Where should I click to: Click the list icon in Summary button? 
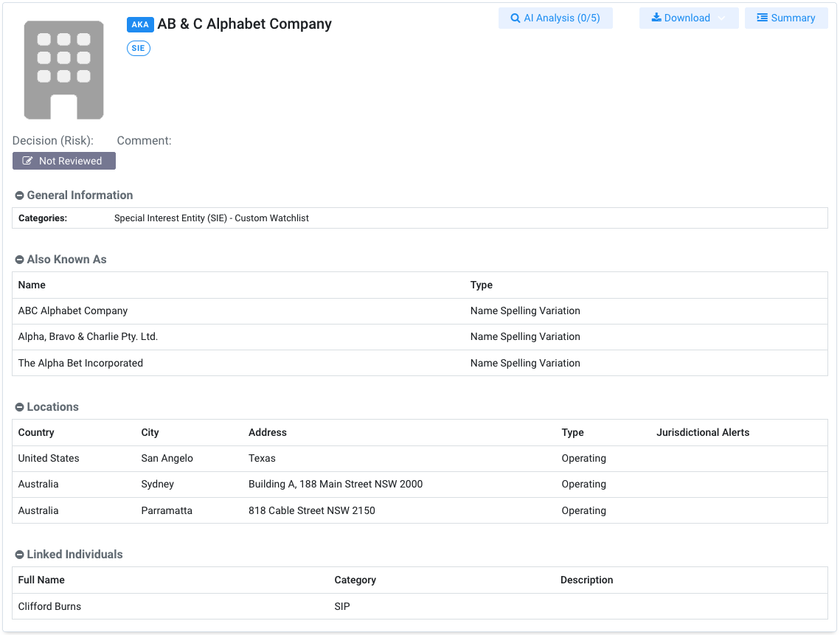(762, 18)
